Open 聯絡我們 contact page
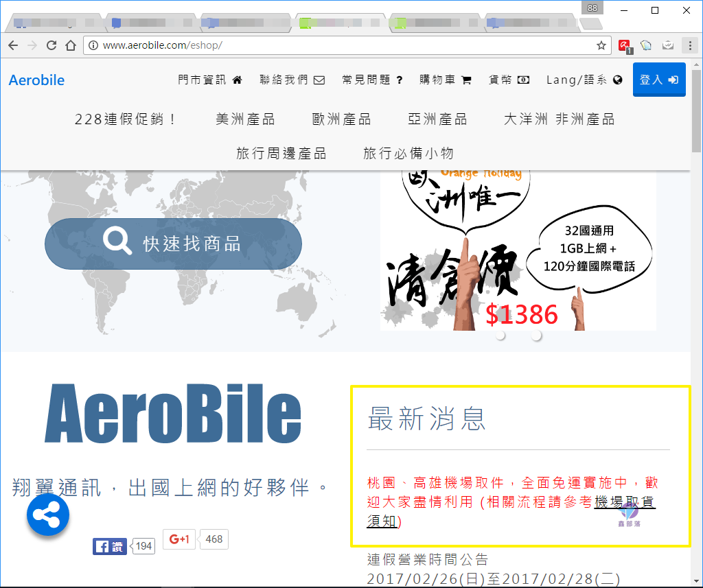Image resolution: width=703 pixels, height=588 pixels. point(292,80)
